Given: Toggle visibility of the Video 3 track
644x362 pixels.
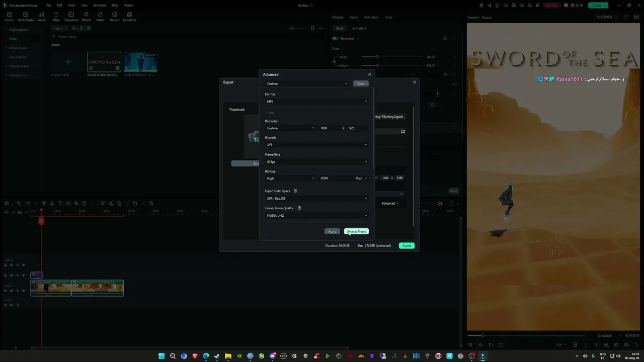Looking at the screenshot, I should 24,265.
